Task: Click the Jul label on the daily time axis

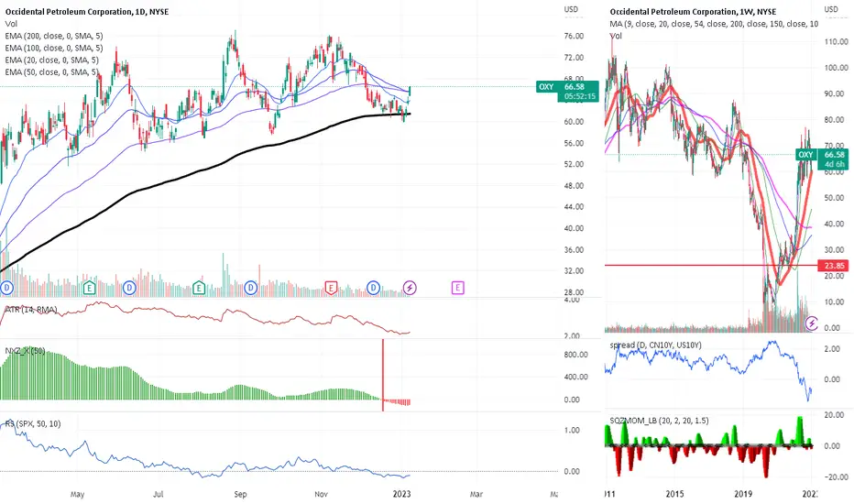Action: pyautogui.click(x=158, y=494)
